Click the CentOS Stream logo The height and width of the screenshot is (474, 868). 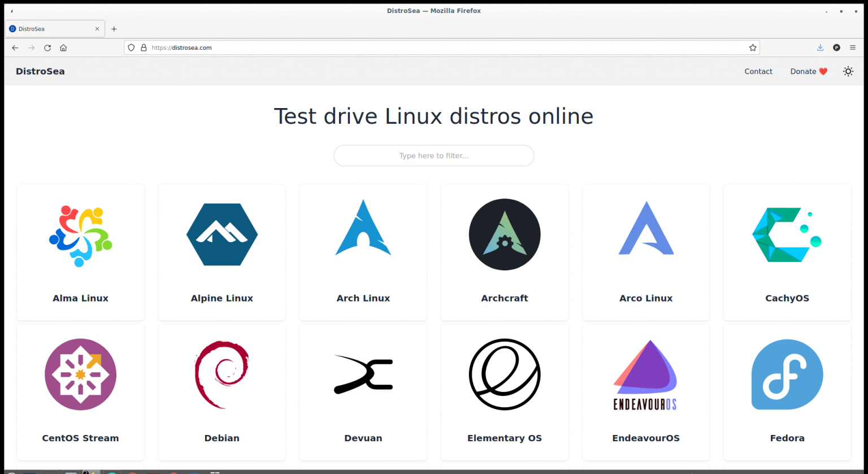tap(80, 374)
